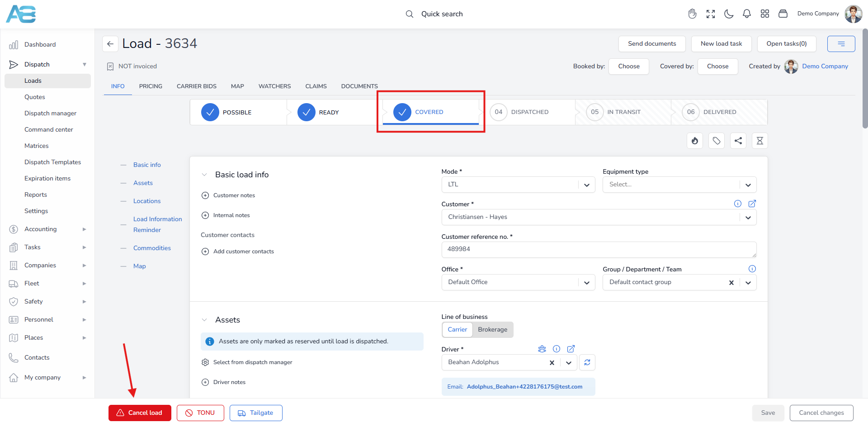Open notifications bell
The width and height of the screenshot is (868, 427).
(747, 14)
